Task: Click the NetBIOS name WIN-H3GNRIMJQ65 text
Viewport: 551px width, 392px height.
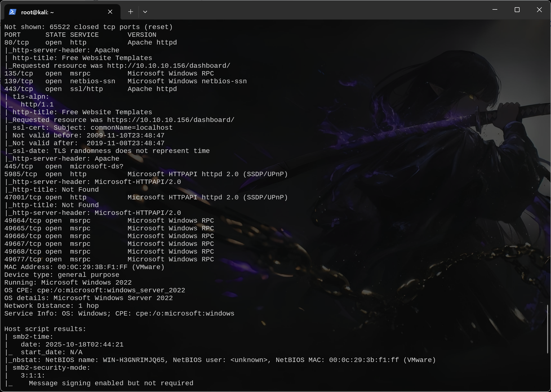Action: 134,360
